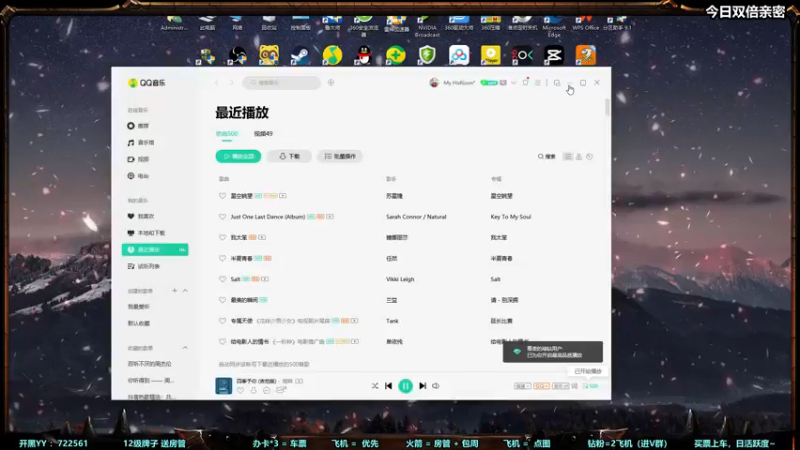Open the play queue 500 list

(590, 386)
